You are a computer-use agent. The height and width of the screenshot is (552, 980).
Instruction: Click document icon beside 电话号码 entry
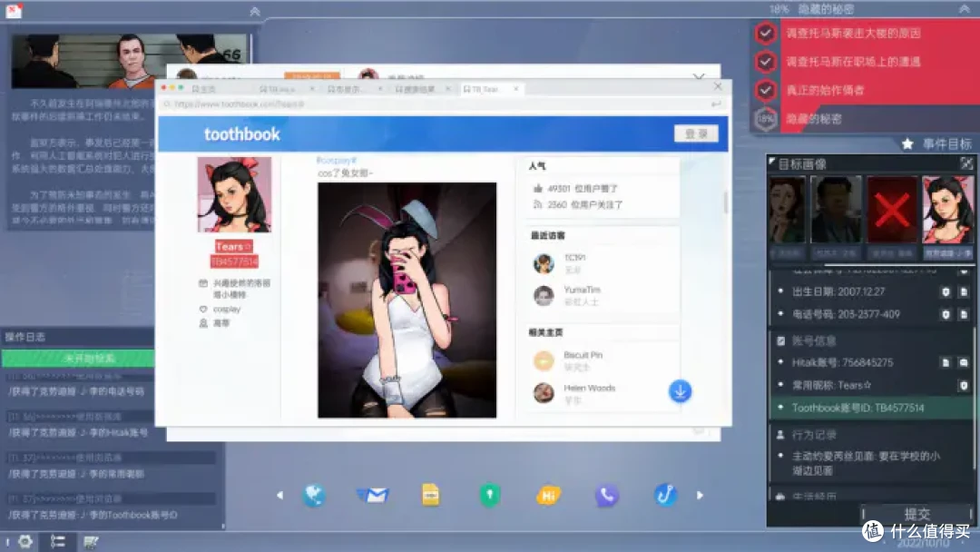[964, 314]
